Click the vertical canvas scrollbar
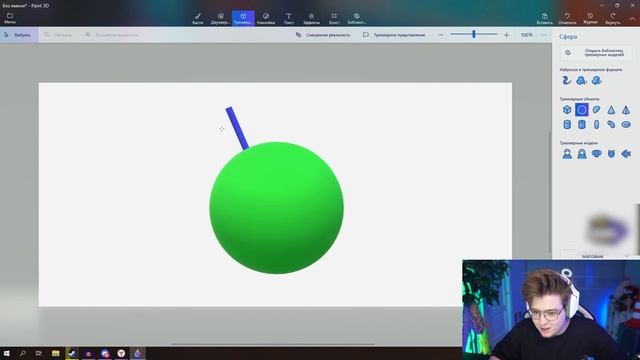 550,192
